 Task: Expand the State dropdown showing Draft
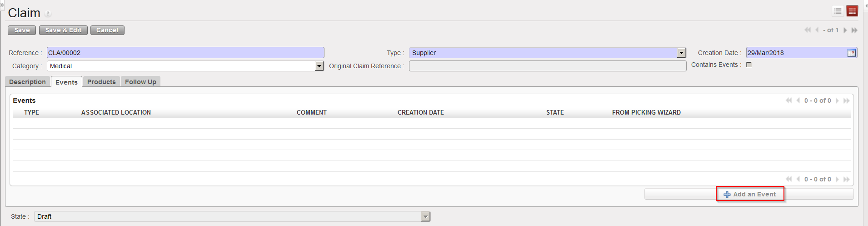point(425,216)
